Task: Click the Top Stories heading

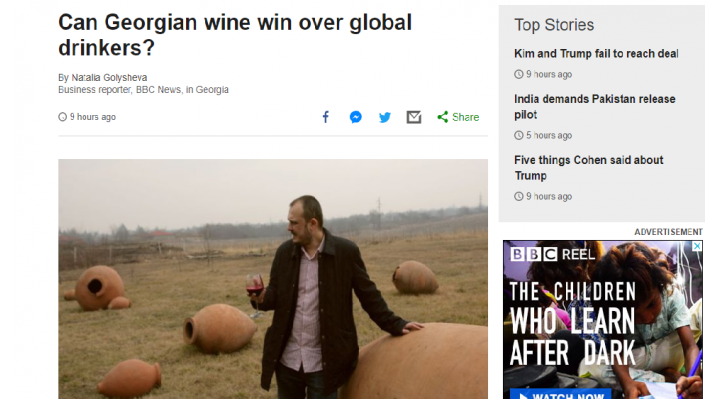Action: pyautogui.click(x=554, y=25)
